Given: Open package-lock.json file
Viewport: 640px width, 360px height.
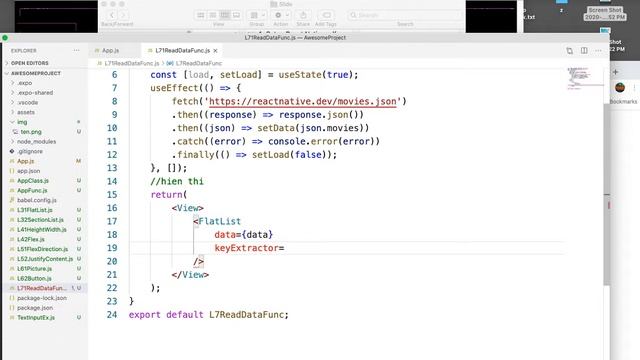Looking at the screenshot, I should pos(42,298).
